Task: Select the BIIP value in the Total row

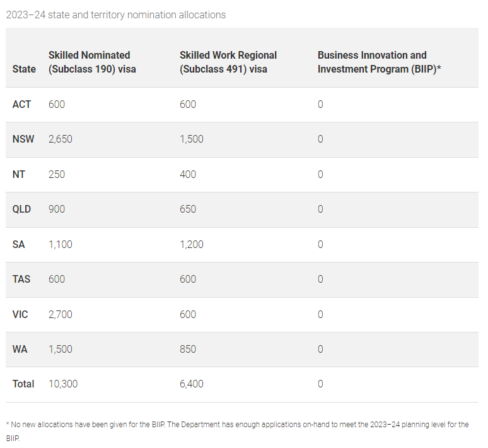Action: click(x=320, y=384)
